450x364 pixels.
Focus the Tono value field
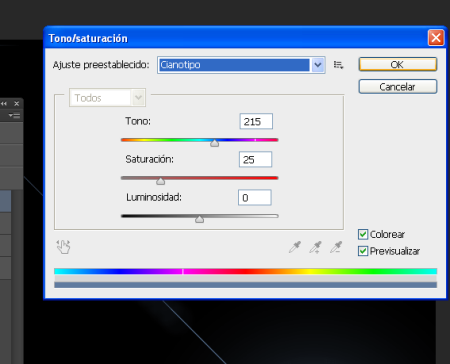[x=256, y=121]
